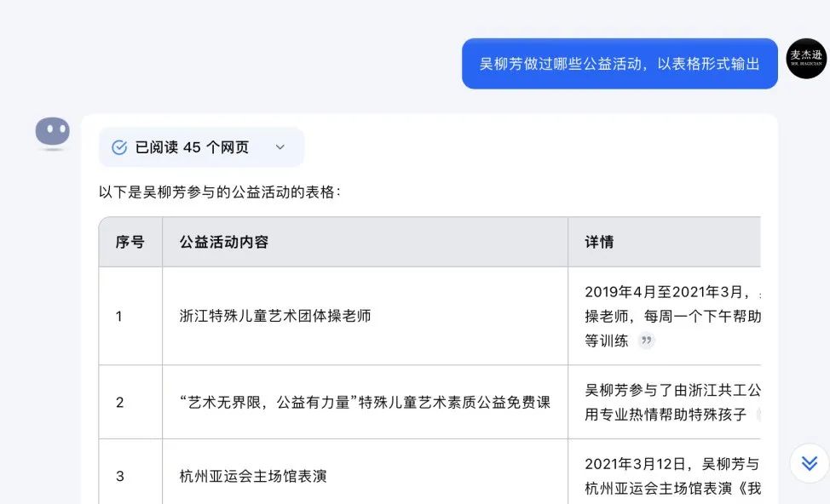This screenshot has height=504, width=830.
Task: Open the 已阅读 45 个网页 sources pill
Action: [201, 147]
